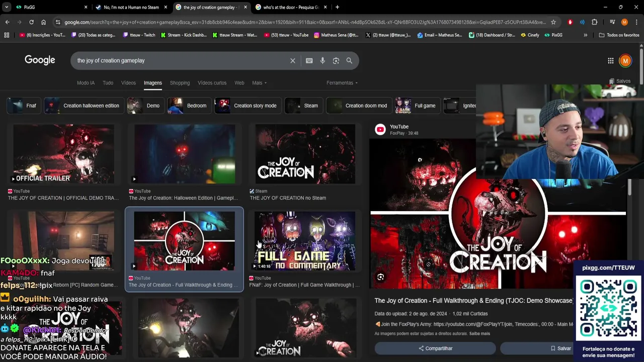
Task: Expand the Ferramentas dropdown
Action: point(342,83)
